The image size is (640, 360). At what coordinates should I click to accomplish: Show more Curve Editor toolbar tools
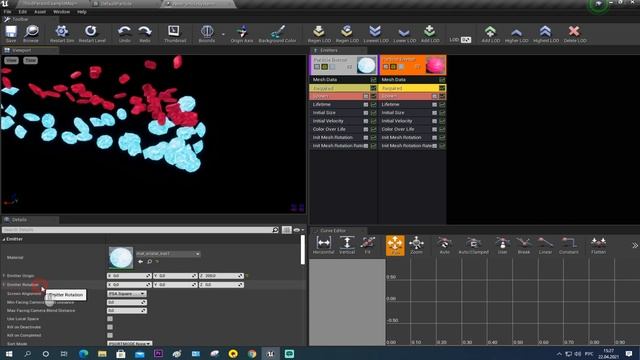click(635, 245)
